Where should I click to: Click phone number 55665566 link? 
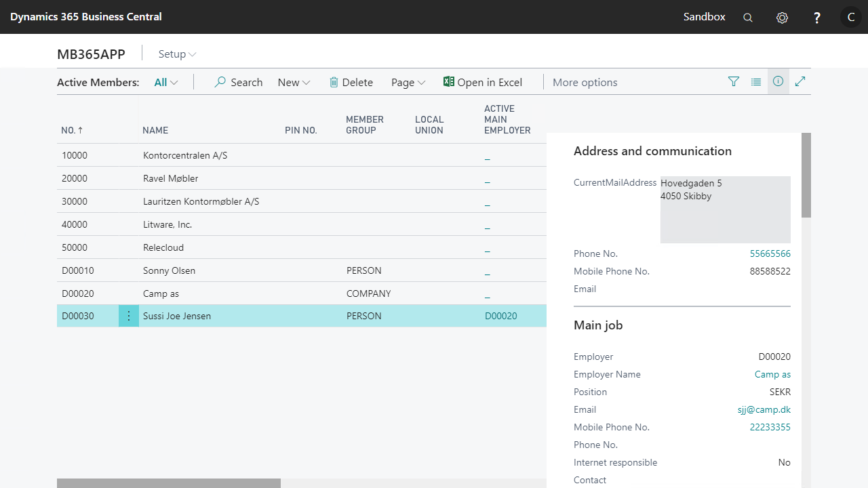770,253
